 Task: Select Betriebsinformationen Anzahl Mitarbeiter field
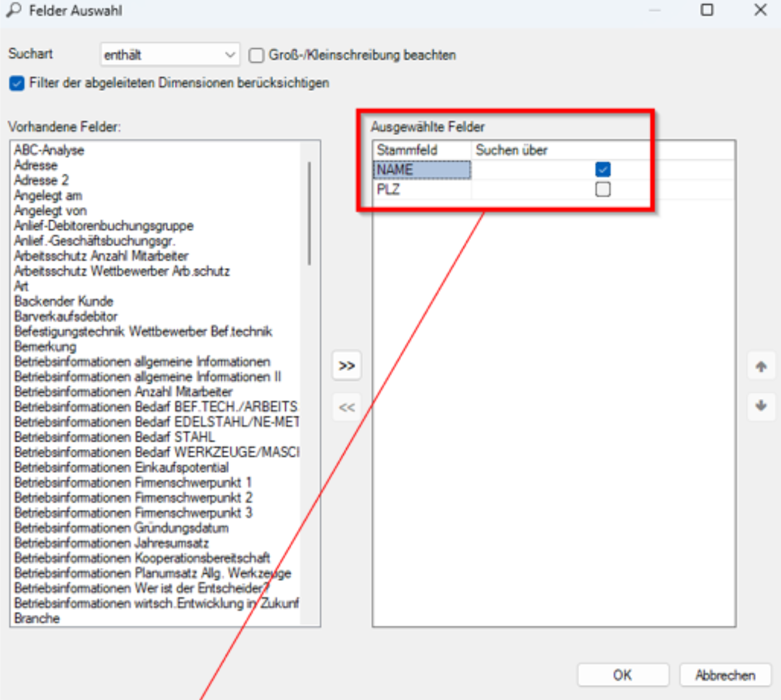123,392
